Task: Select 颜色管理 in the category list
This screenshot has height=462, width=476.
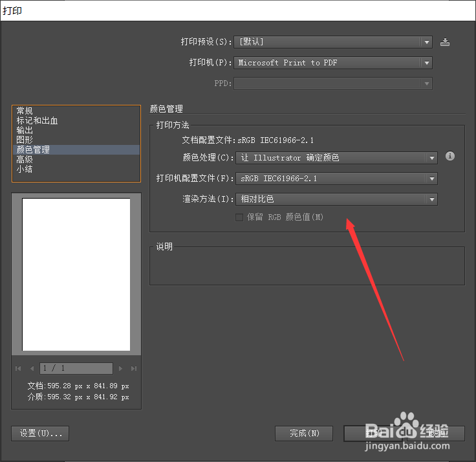Action: tap(76, 149)
